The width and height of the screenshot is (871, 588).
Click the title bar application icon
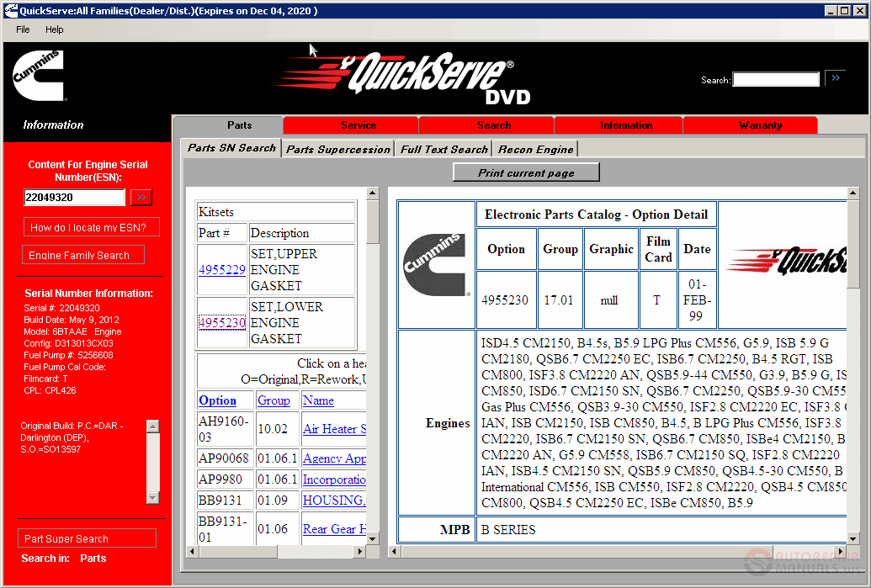pyautogui.click(x=11, y=11)
